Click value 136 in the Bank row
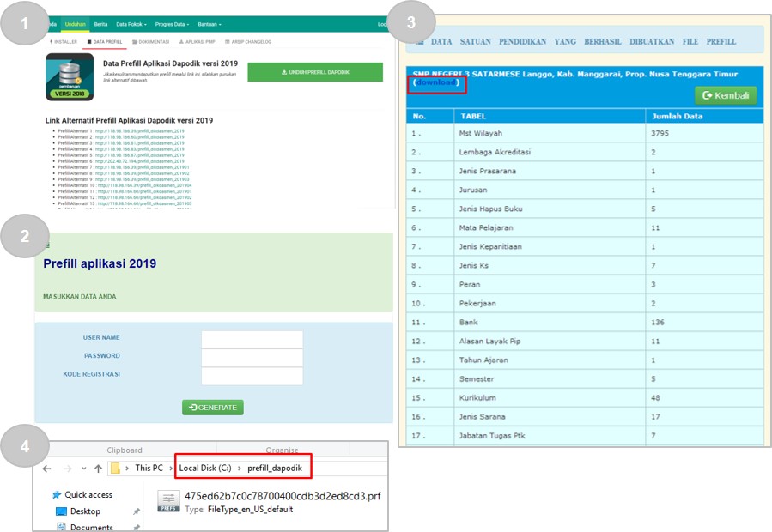 coord(657,323)
